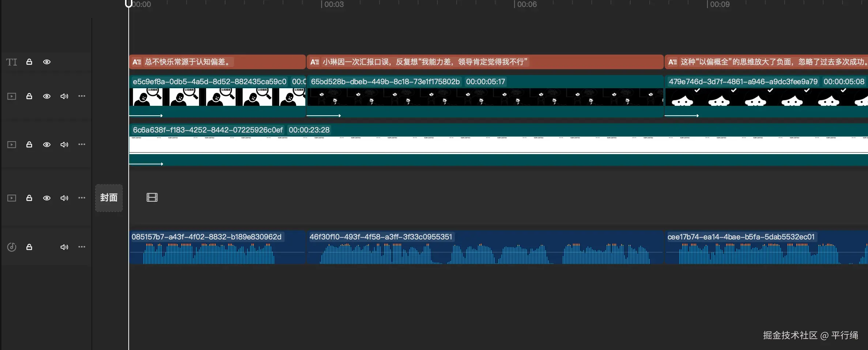Open more options for the e5c9ef8a track

point(82,96)
